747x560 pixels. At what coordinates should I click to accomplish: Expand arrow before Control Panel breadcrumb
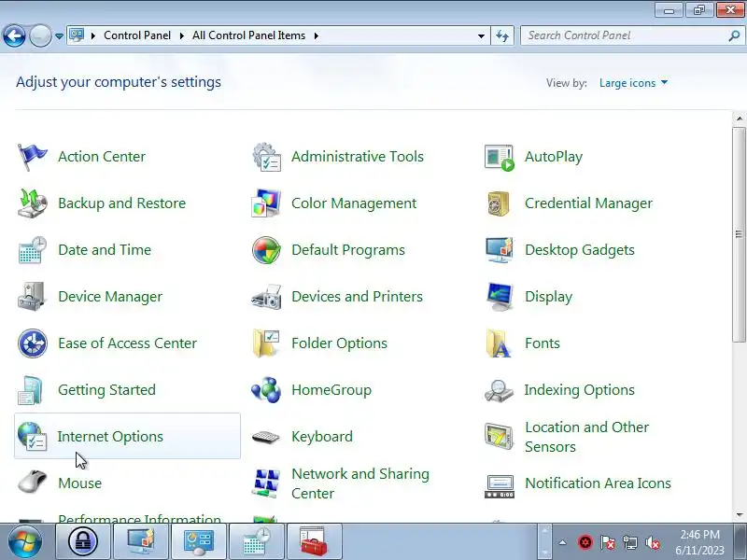(x=93, y=35)
